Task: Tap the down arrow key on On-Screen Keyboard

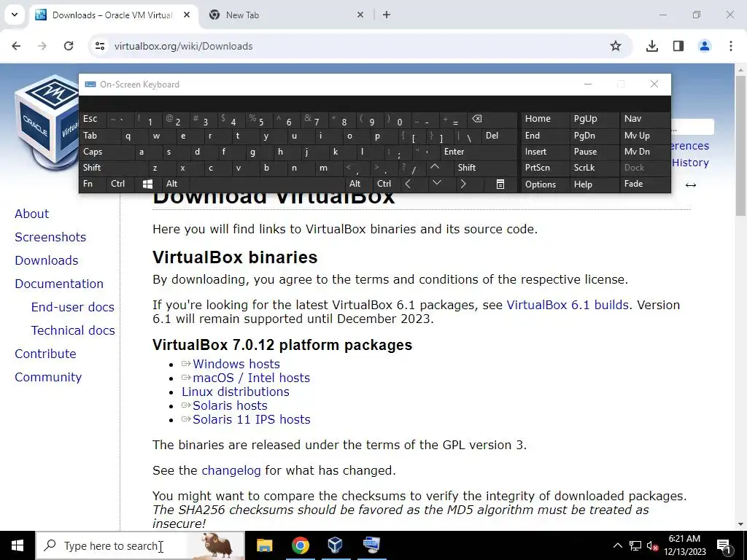Action: (x=437, y=184)
